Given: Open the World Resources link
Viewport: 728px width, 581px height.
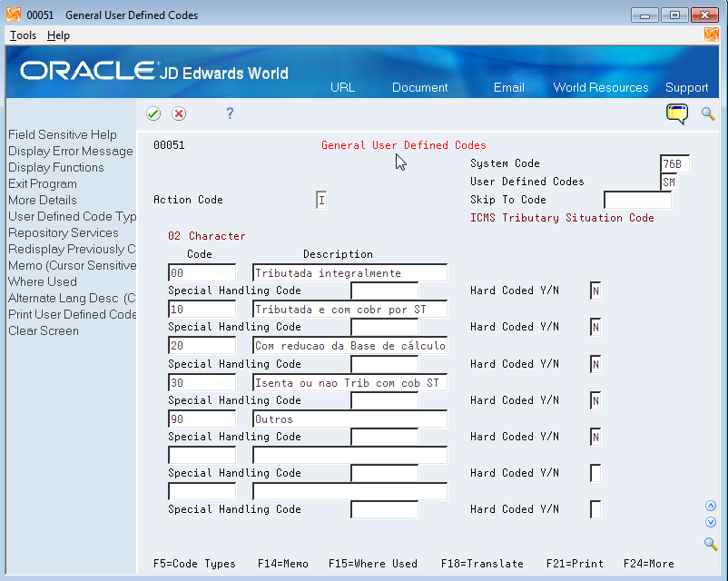Looking at the screenshot, I should pos(601,87).
